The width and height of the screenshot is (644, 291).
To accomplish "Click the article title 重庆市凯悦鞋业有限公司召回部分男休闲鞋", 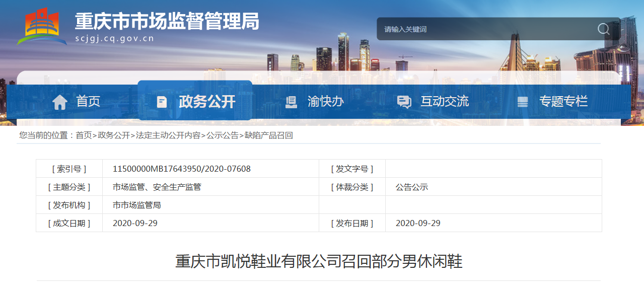I will pos(319,261).
